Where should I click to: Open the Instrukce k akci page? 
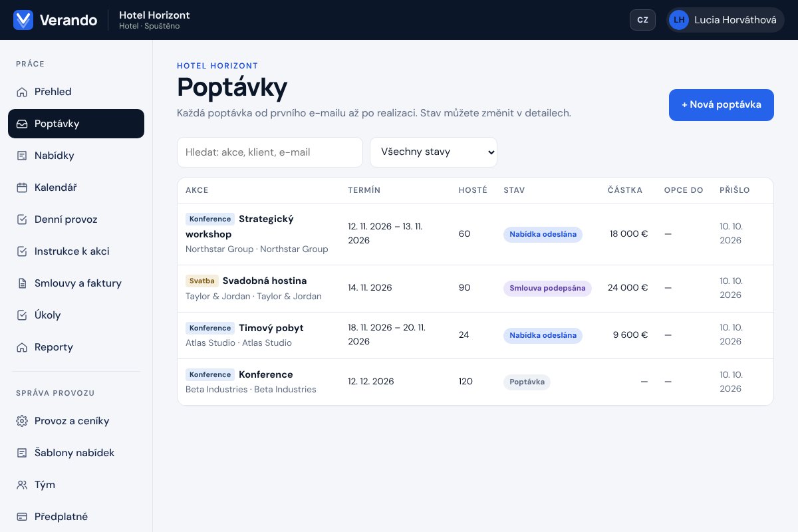(x=76, y=251)
